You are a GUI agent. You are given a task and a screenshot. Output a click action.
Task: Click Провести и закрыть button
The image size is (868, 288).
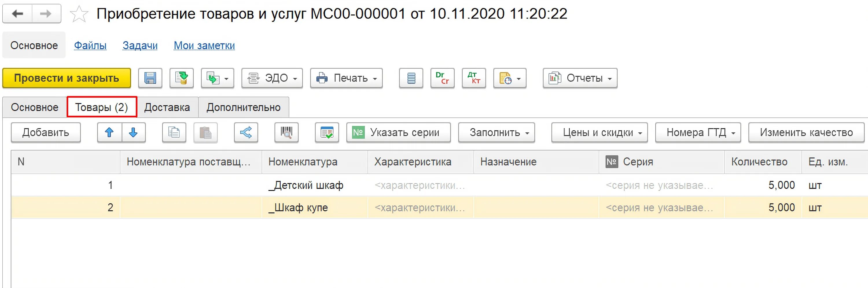pos(67,78)
